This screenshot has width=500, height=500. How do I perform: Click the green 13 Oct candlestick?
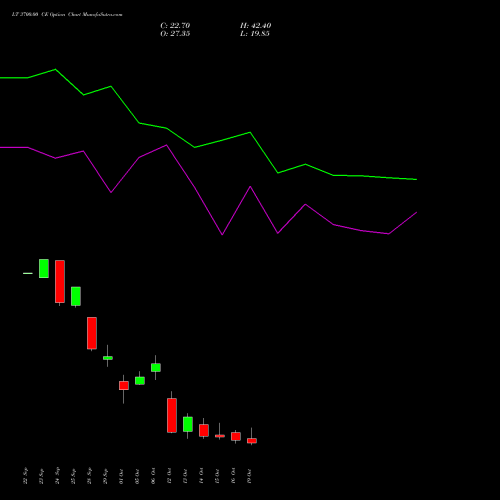click(188, 424)
